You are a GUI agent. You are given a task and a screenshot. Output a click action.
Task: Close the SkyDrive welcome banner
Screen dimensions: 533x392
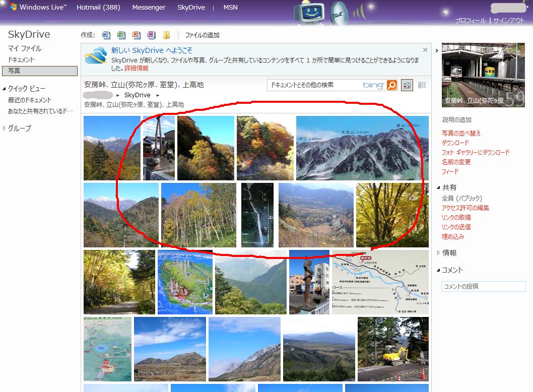pos(425,50)
